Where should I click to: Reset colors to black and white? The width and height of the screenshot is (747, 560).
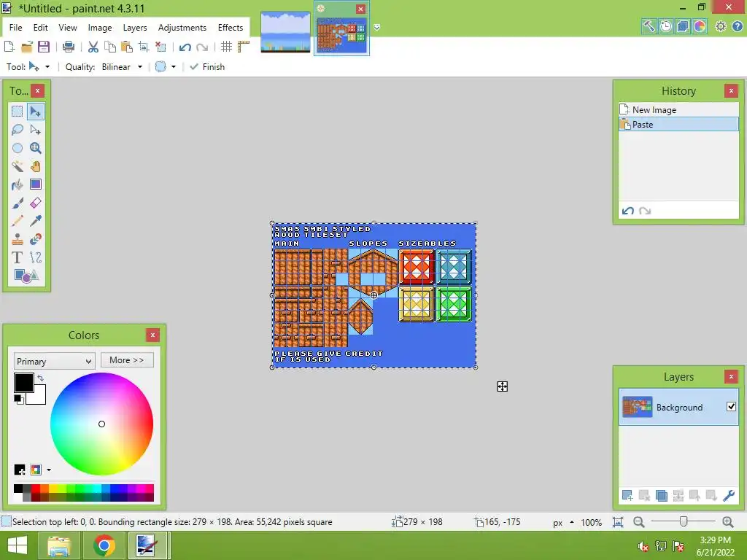tap(18, 399)
